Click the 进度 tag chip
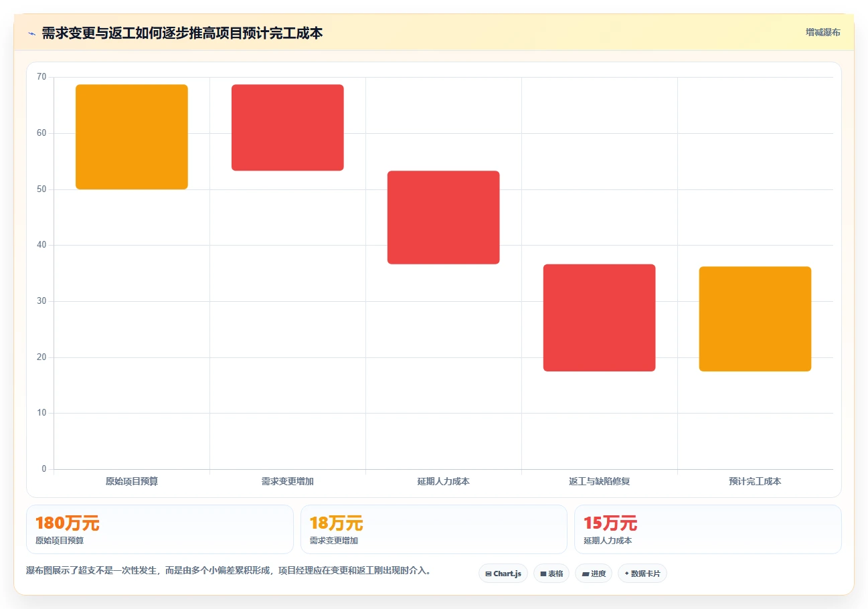868x609 pixels. (594, 574)
